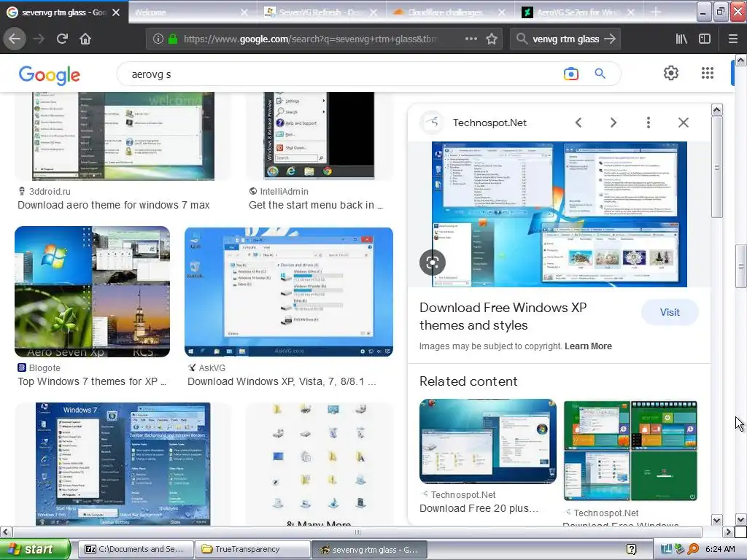Show previous image in preview panel
This screenshot has width=747, height=560.
[x=578, y=122]
